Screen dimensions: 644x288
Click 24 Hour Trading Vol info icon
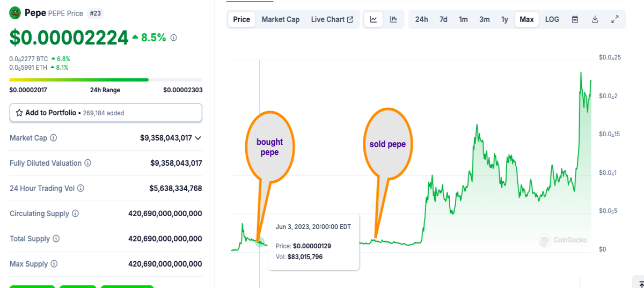point(80,188)
